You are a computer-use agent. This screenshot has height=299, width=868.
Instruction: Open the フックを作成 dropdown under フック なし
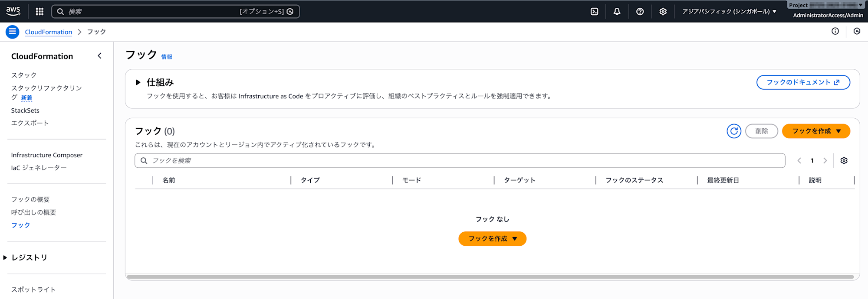[x=492, y=239]
